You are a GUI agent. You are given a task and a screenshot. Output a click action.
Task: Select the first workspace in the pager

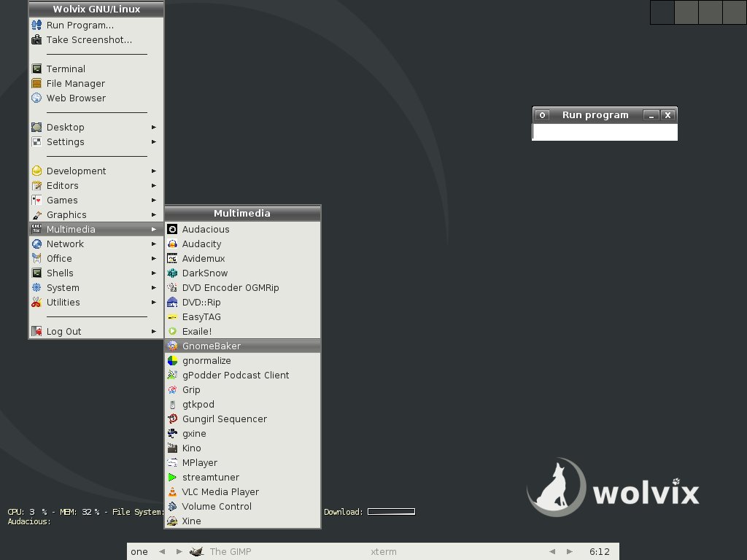(x=662, y=12)
